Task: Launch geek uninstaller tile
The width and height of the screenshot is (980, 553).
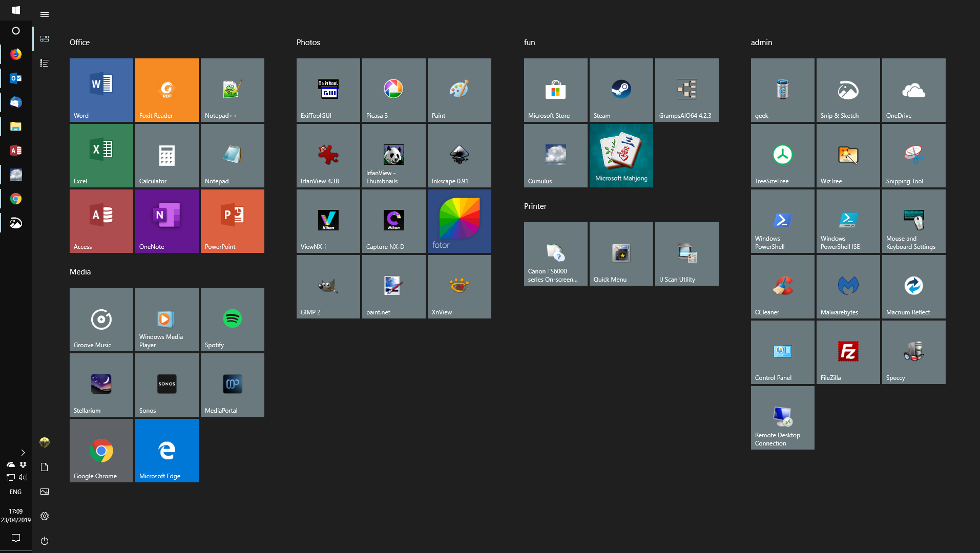Action: click(783, 90)
